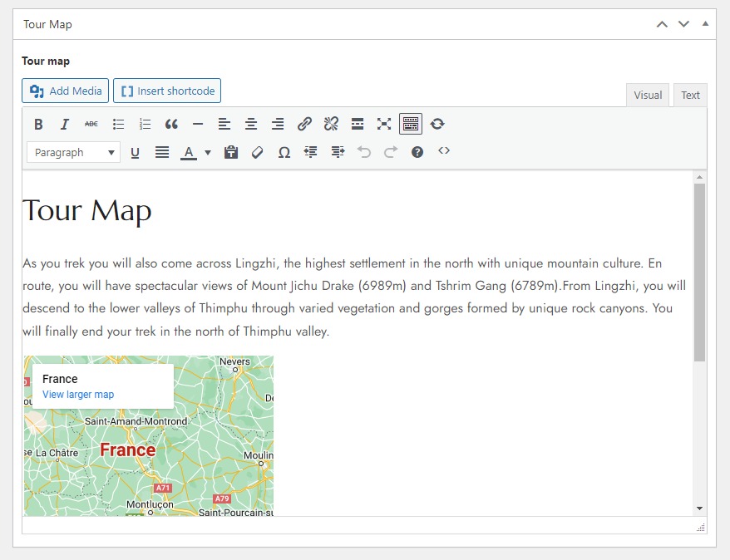Viewport: 730px width, 560px height.
Task: Apply strikethrough to text
Action: point(91,124)
